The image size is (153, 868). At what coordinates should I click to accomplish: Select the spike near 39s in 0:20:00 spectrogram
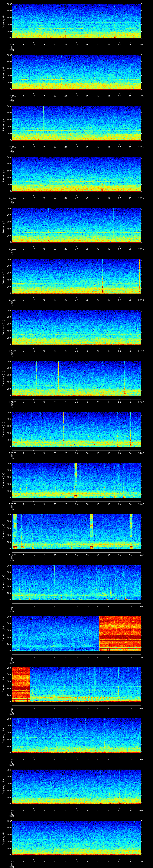(x=95, y=317)
